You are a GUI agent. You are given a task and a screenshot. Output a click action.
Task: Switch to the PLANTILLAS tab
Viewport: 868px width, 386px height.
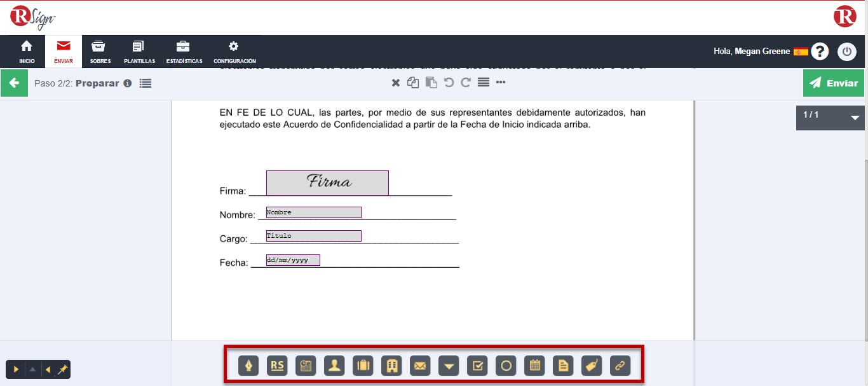point(139,52)
